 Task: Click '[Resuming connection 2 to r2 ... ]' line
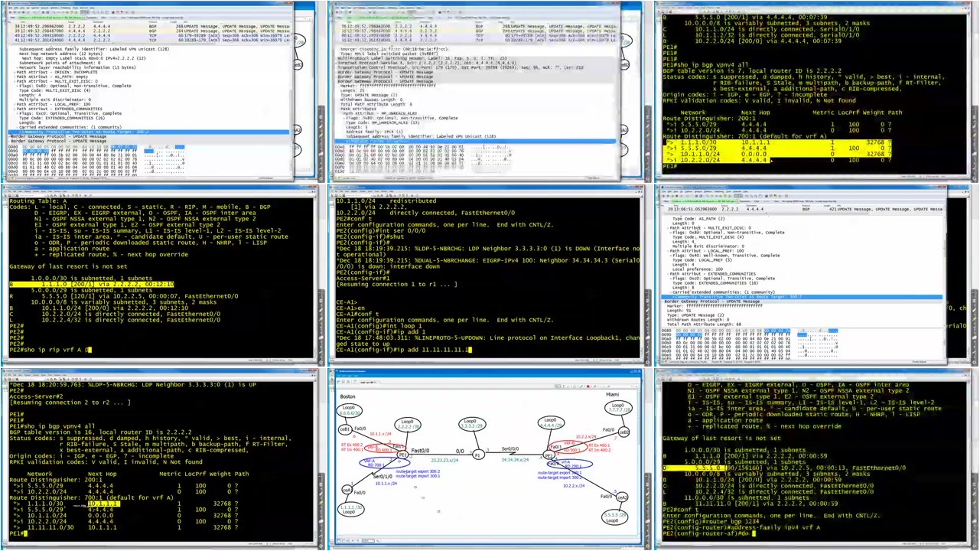point(70,403)
